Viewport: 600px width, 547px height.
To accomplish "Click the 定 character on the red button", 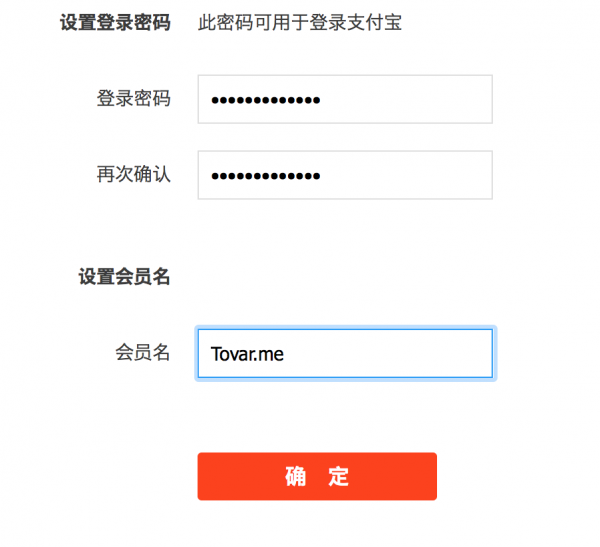I will click(x=338, y=477).
